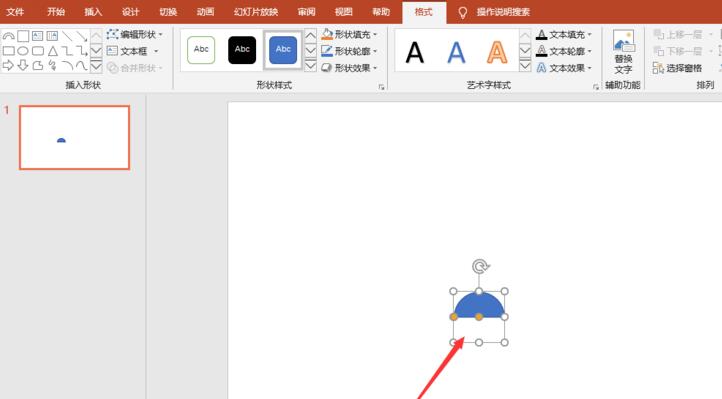Expand 形状轮廓 shape outline menu
This screenshot has width=722, height=399.
349,51
